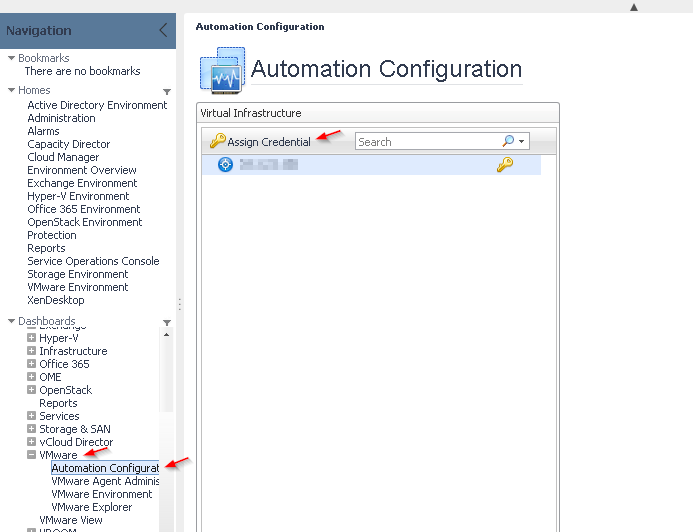The height and width of the screenshot is (532, 693).
Task: Open Protection home
Action: [52, 235]
